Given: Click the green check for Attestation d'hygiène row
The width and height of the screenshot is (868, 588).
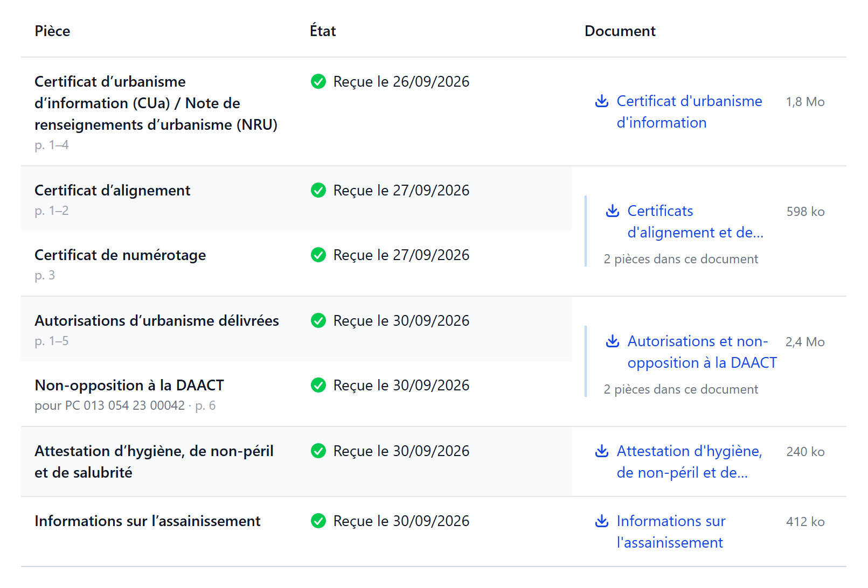Looking at the screenshot, I should click(x=318, y=451).
